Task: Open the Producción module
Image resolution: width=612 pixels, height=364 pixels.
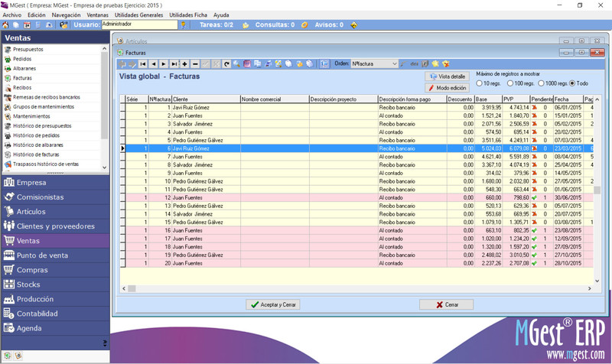Action: (x=55, y=299)
